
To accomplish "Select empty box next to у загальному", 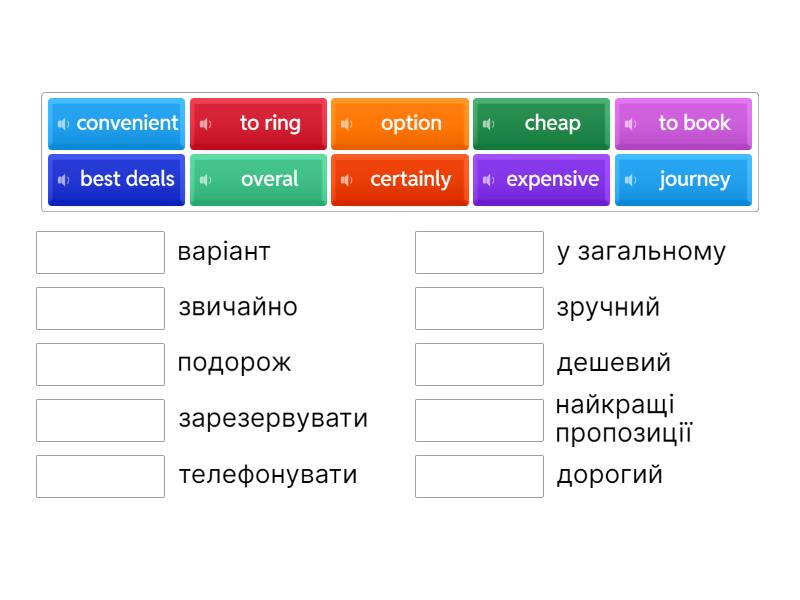I will [479, 252].
